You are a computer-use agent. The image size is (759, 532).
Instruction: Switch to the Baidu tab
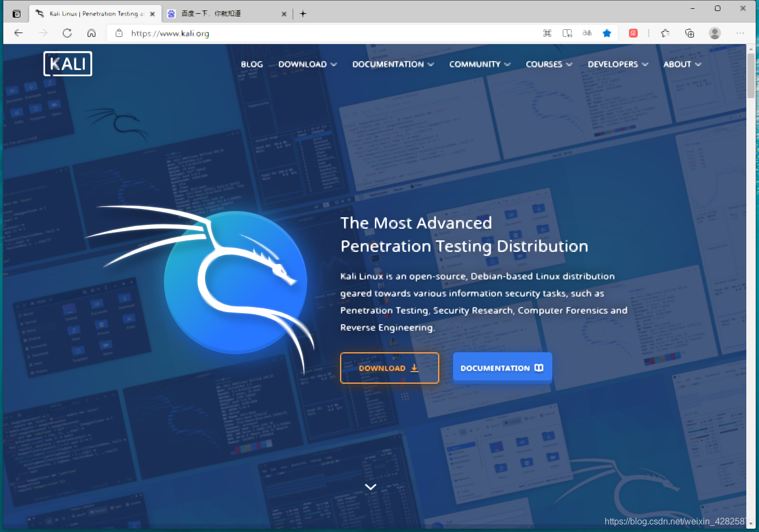227,14
